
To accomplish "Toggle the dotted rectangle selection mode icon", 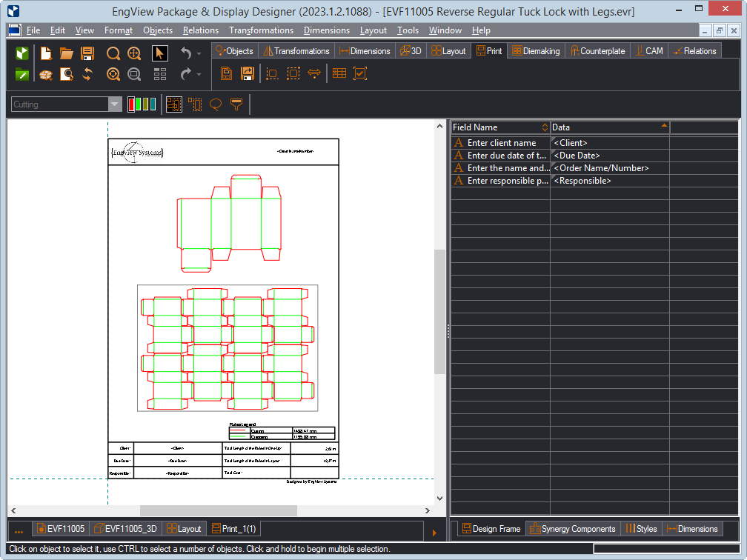I will 195,104.
